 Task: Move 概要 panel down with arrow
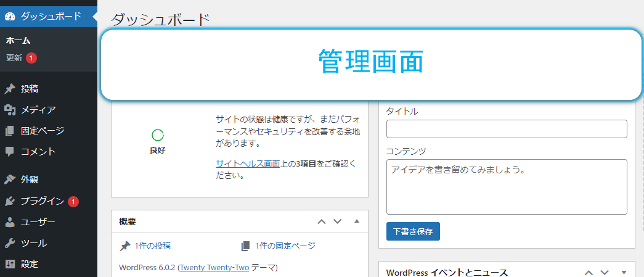(x=338, y=222)
